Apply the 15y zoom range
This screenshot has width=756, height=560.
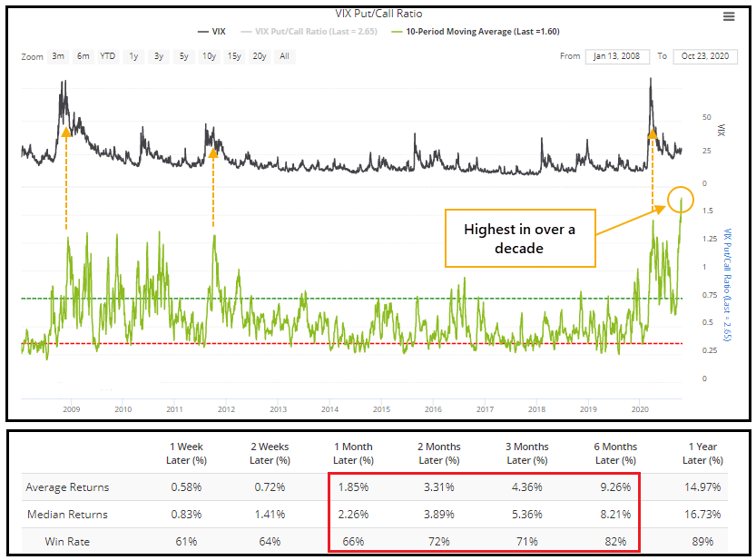tap(234, 56)
